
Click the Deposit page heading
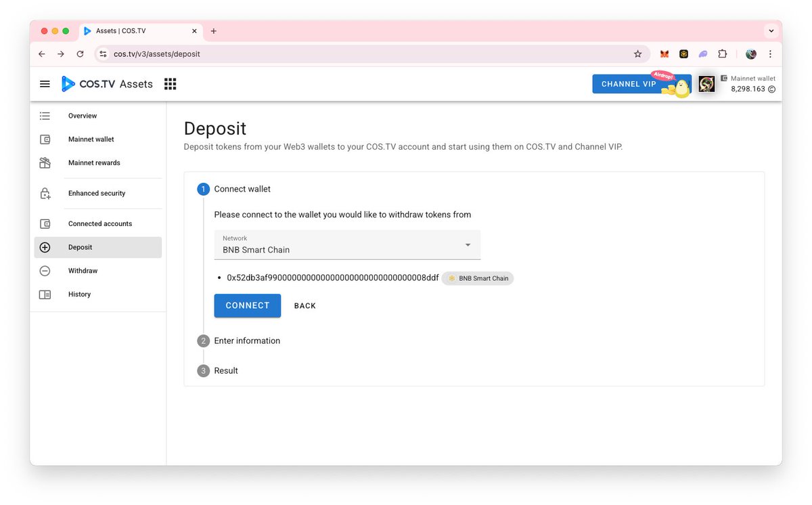pos(215,129)
